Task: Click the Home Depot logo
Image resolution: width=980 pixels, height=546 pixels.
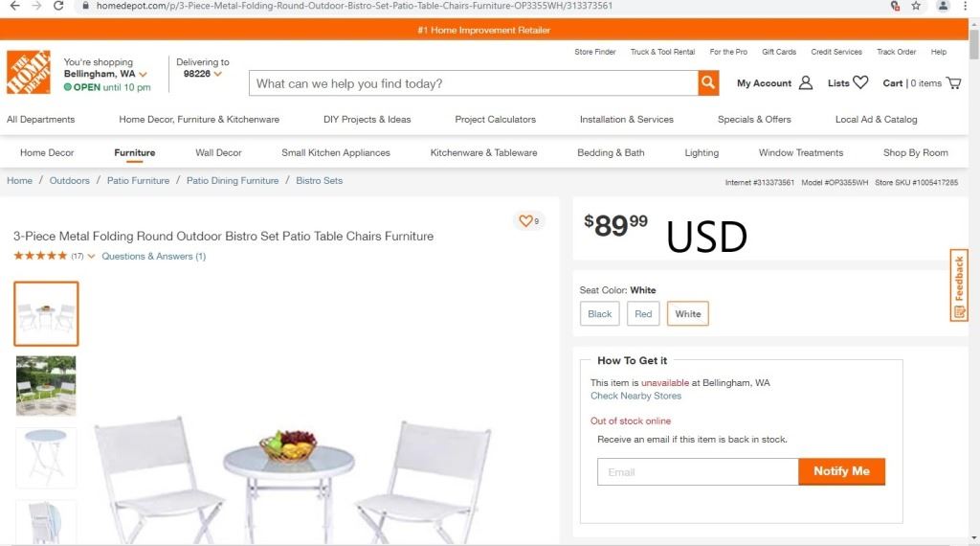Action: coord(28,73)
